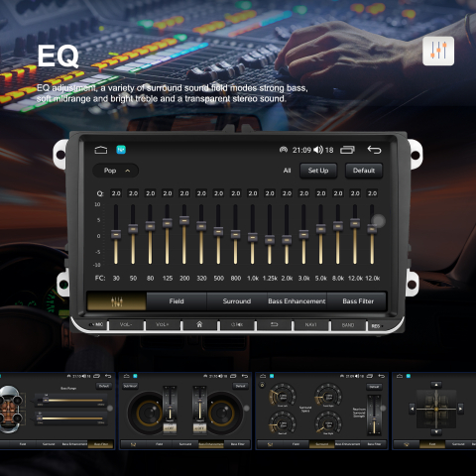Tap the speaker volume icon showing 18
This screenshot has width=476, height=476.
pos(318,150)
